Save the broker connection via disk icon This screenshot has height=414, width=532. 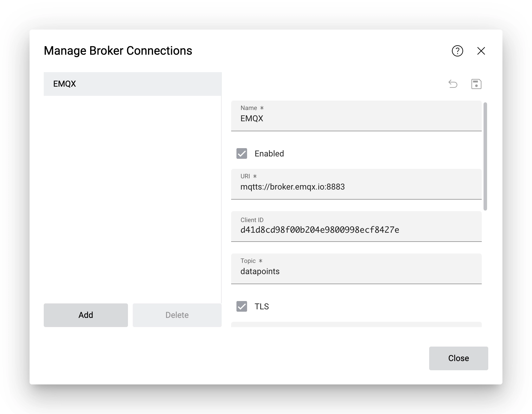click(476, 84)
